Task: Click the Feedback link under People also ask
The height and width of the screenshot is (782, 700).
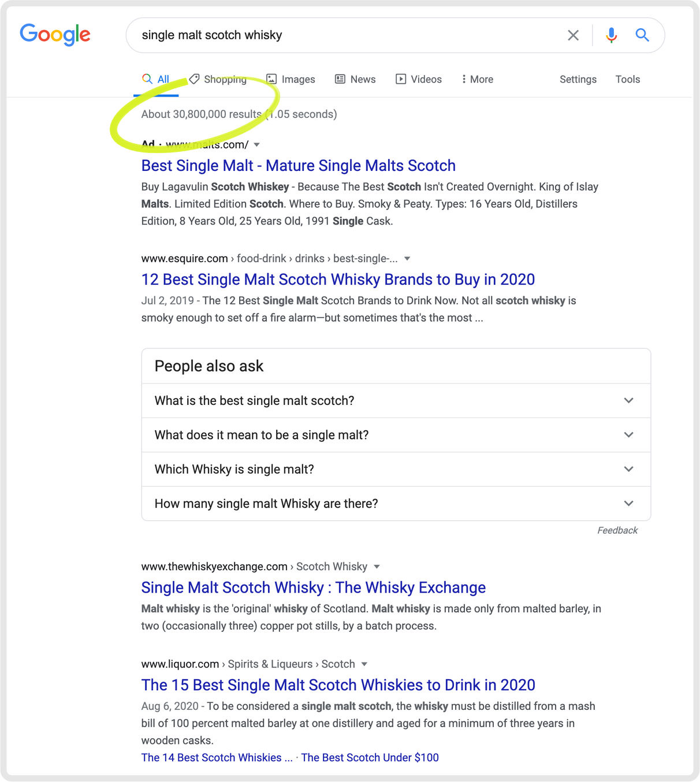Action: point(617,530)
